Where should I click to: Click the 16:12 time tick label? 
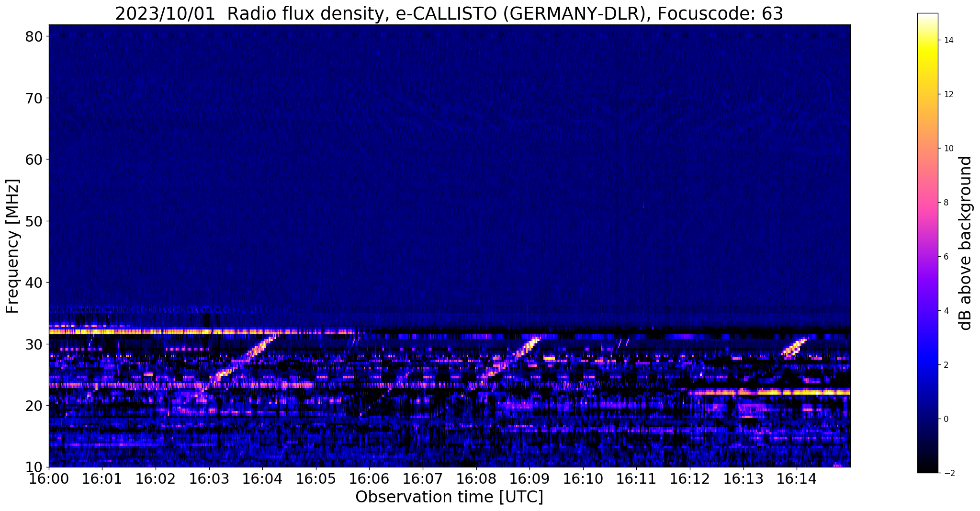click(x=690, y=478)
